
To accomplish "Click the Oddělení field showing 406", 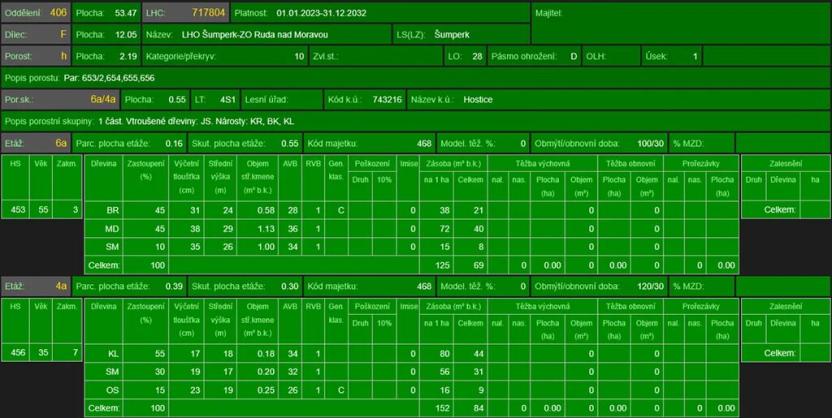I will click(57, 13).
